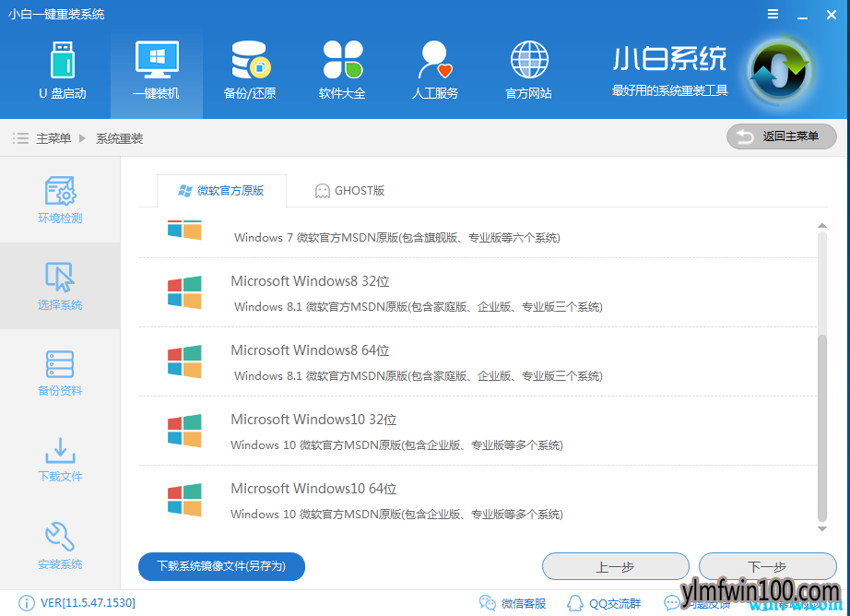Click the 备份资料 backup data step

pyautogui.click(x=60, y=373)
